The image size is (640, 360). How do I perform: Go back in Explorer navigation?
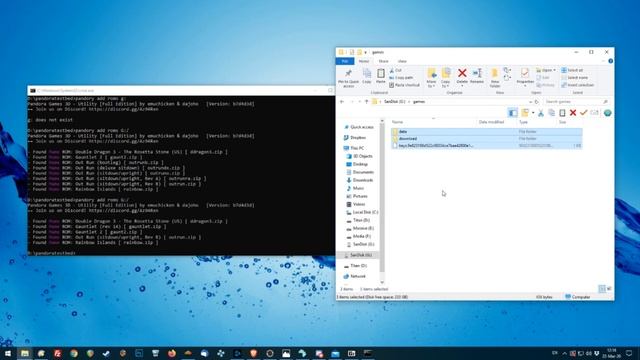coord(342,102)
